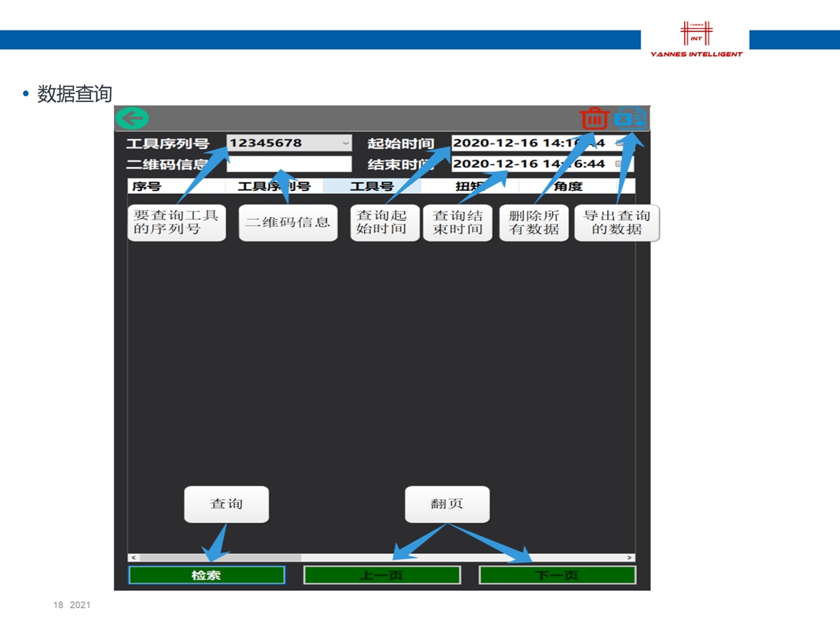Click the 工具序列号 column header
This screenshot has width=840, height=630.
[273, 186]
